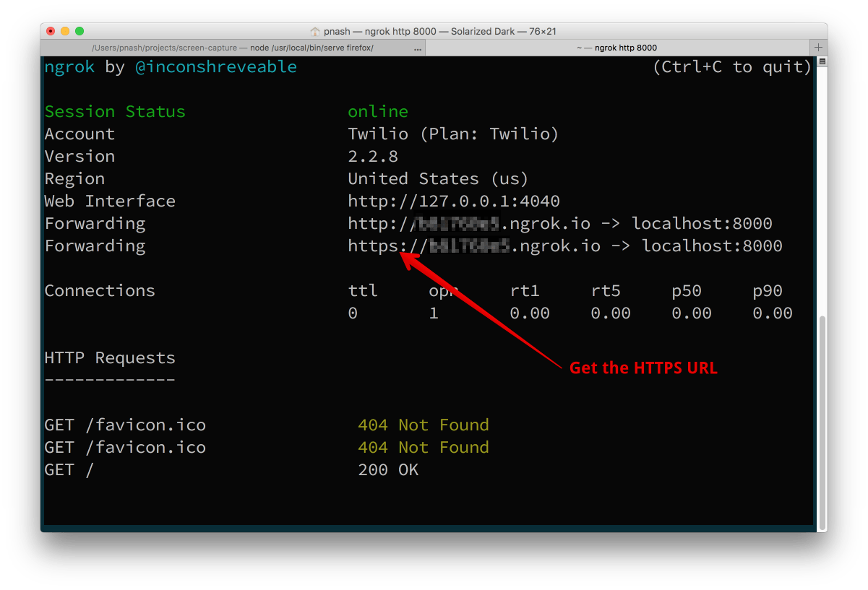Screen dimensions: 868x590
Task: Click the 200 OK response line
Action: [388, 470]
